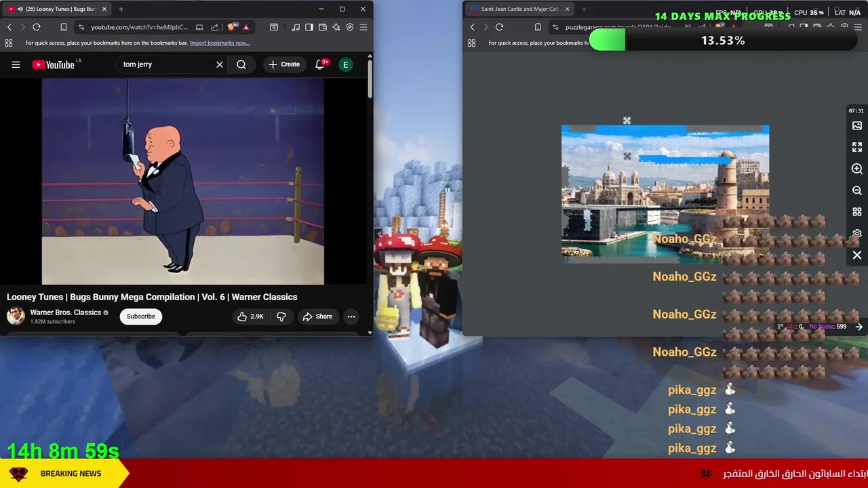The height and width of the screenshot is (488, 868).
Task: Share the Looney Tunes video
Action: (317, 317)
